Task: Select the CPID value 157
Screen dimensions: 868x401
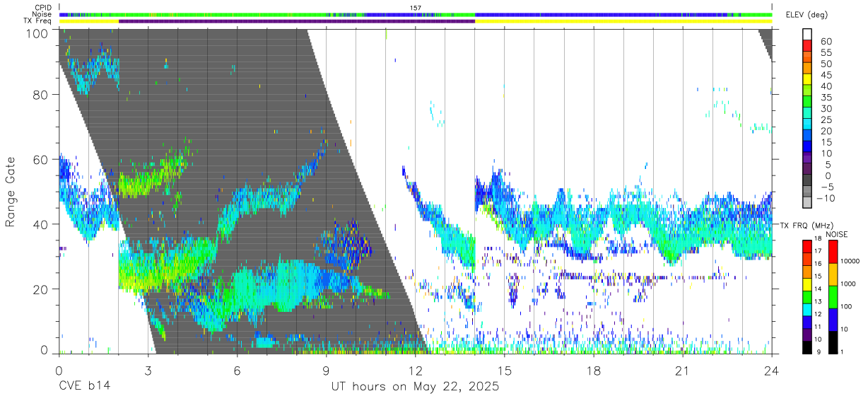Action: [x=416, y=8]
